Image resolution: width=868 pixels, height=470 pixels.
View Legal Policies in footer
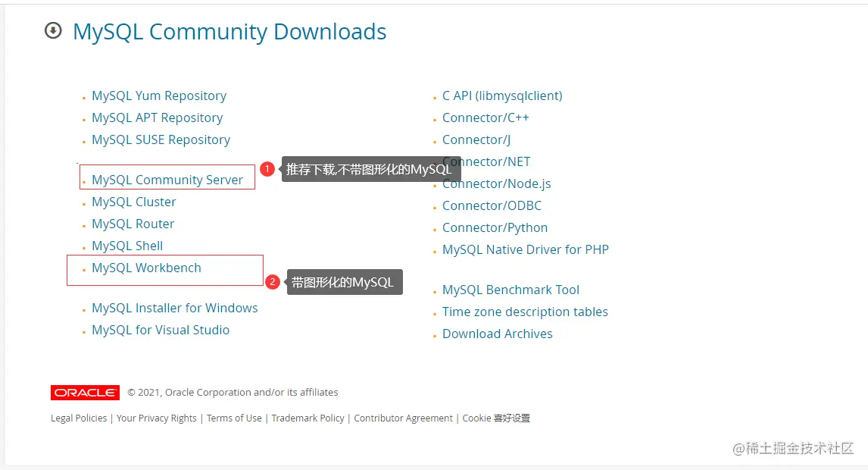point(79,418)
